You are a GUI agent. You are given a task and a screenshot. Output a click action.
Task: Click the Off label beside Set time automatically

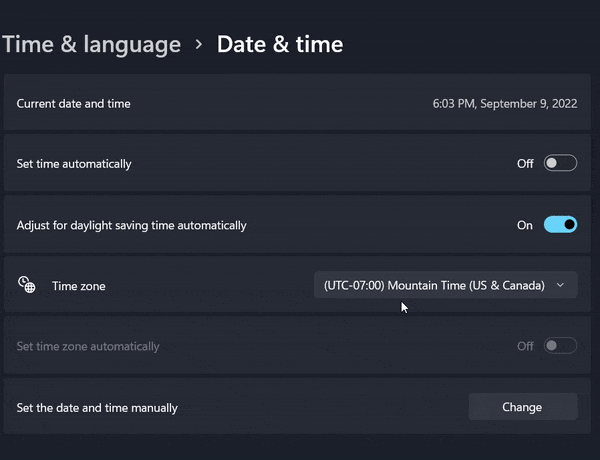click(x=525, y=164)
